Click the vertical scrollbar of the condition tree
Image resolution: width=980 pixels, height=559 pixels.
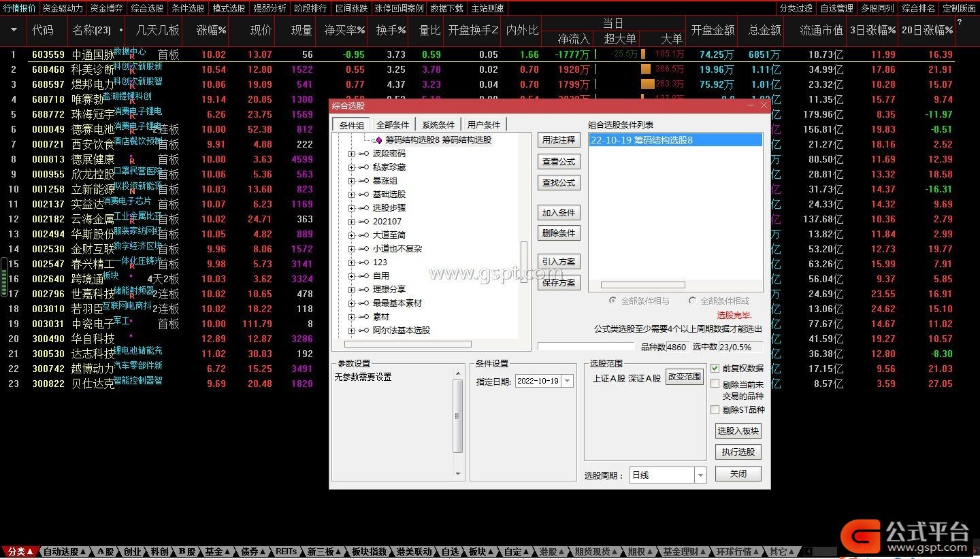tap(523, 262)
